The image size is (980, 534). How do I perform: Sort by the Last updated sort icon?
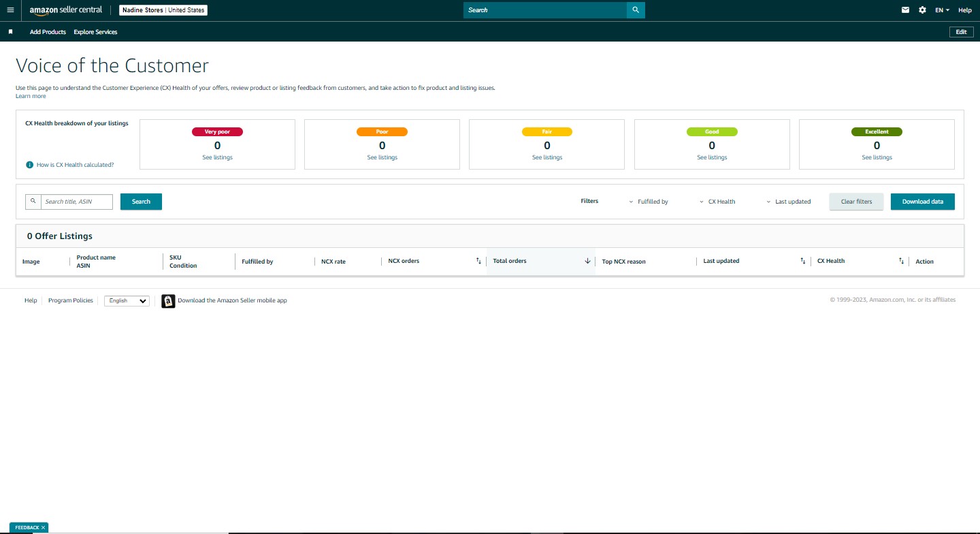(803, 261)
